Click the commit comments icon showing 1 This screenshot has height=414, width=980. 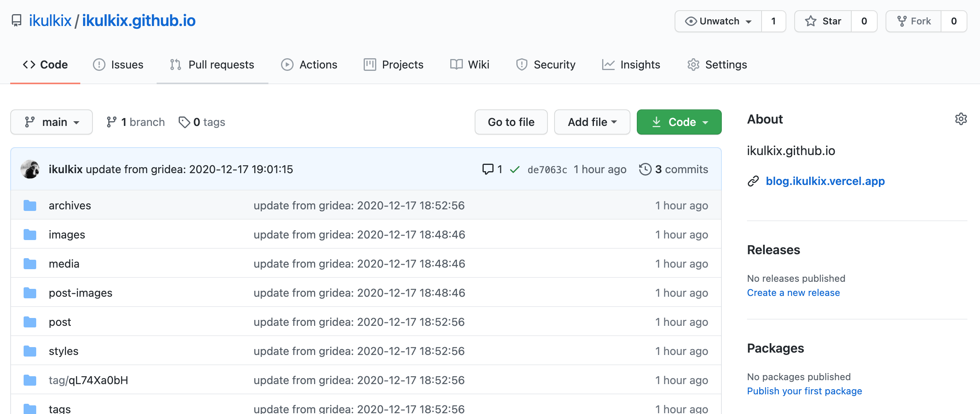492,169
